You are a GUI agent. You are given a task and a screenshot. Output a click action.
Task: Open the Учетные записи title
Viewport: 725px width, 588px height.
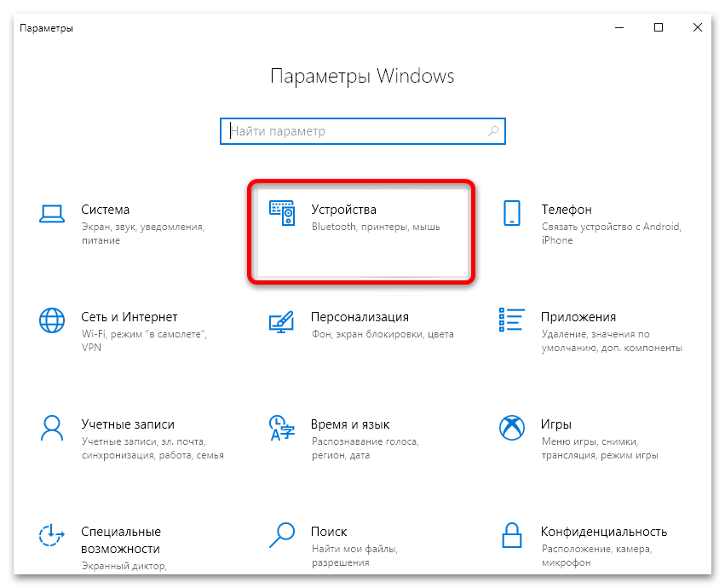point(128,424)
